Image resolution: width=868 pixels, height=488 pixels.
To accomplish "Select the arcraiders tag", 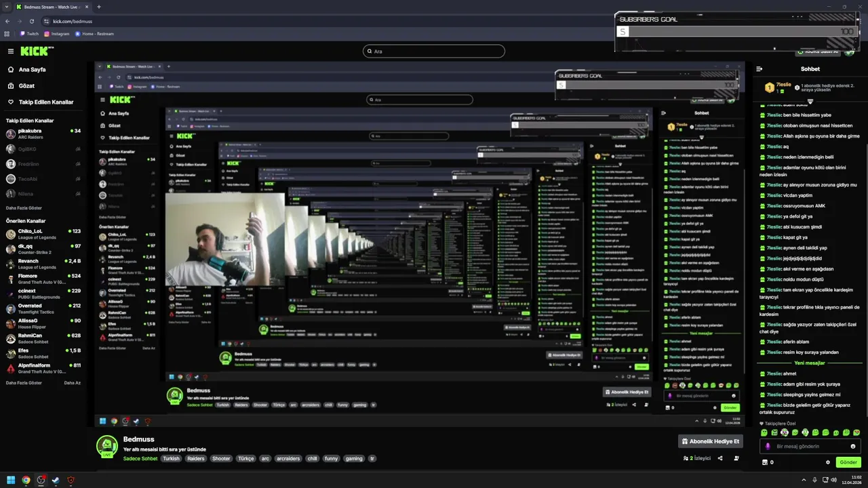I will (288, 458).
